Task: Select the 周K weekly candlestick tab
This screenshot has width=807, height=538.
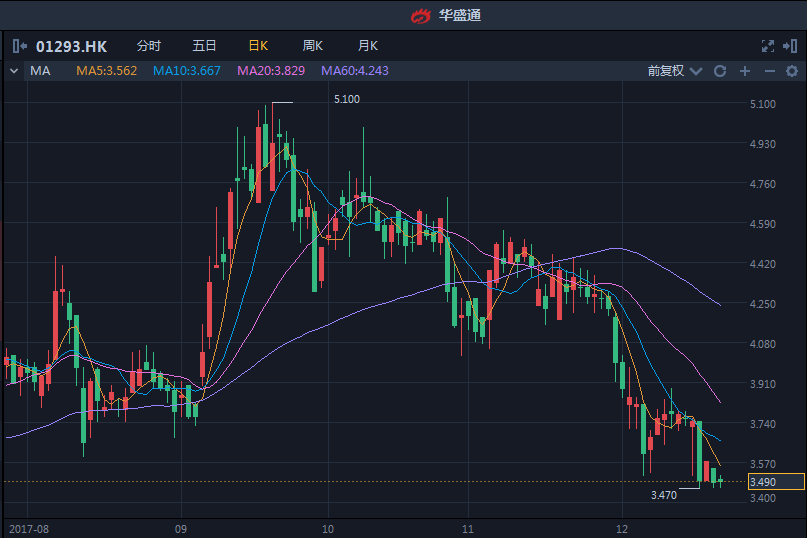Action: (312, 46)
